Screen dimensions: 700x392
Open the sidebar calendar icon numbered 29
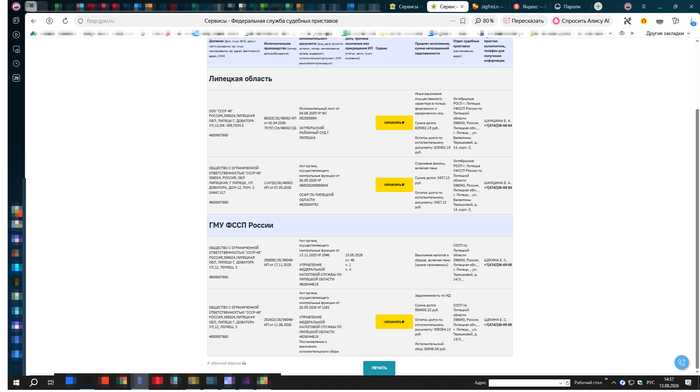(17, 78)
